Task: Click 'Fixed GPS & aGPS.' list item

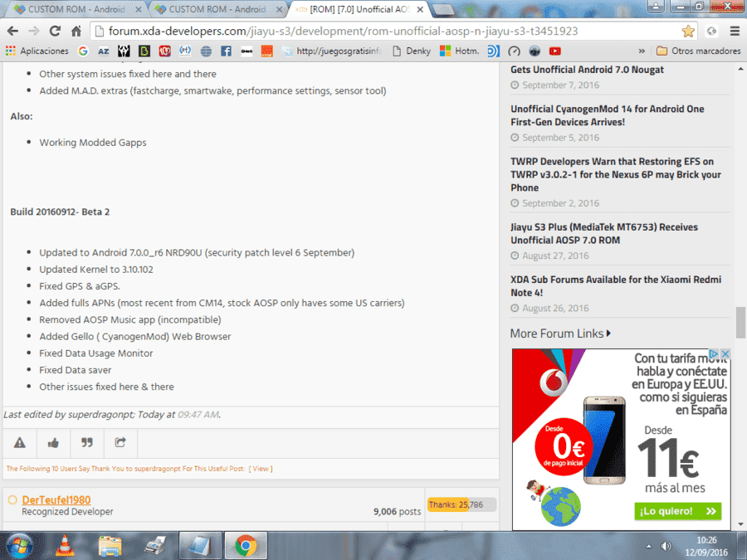Action: 80,286
